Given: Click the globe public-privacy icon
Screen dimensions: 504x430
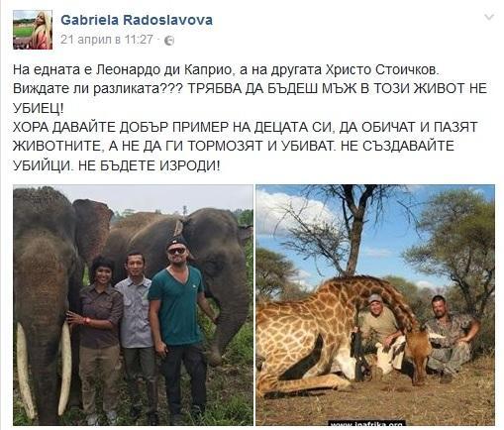Looking at the screenshot, I should click(169, 41).
